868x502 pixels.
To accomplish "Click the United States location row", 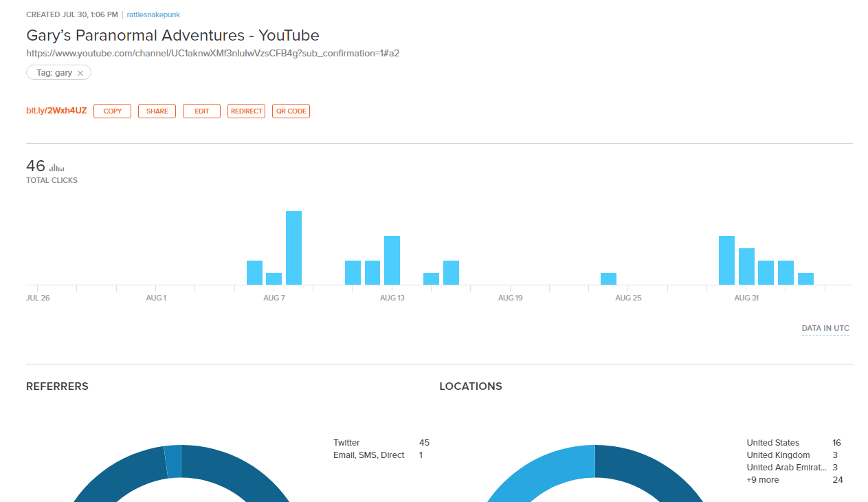I will pyautogui.click(x=794, y=443).
